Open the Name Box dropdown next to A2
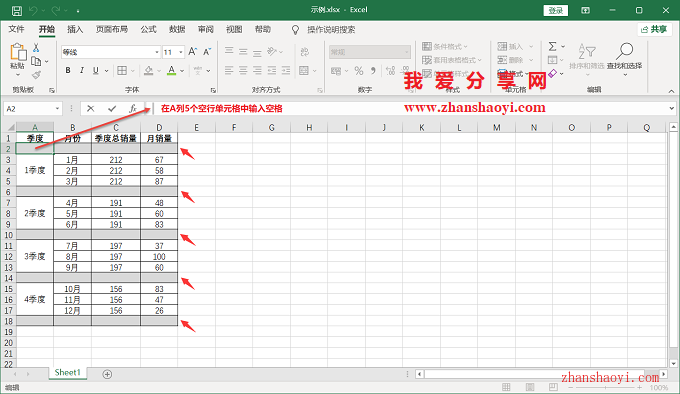This screenshot has height=394, width=680. (x=57, y=108)
